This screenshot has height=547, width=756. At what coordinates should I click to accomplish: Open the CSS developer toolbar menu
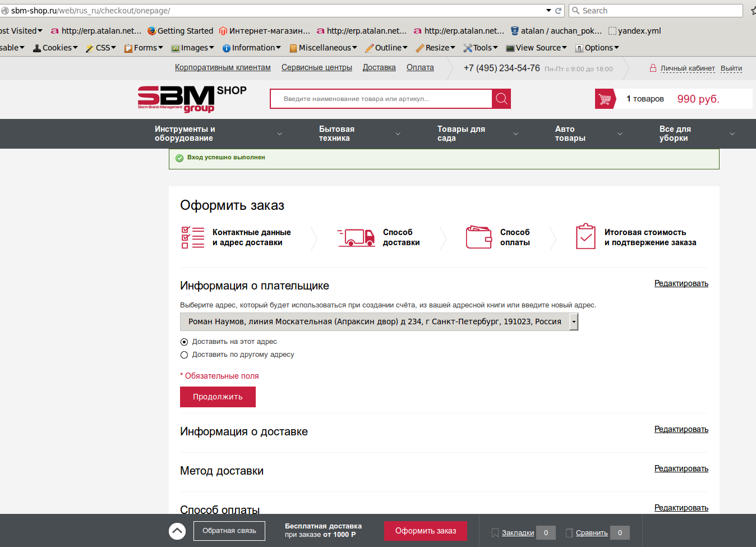pos(101,48)
